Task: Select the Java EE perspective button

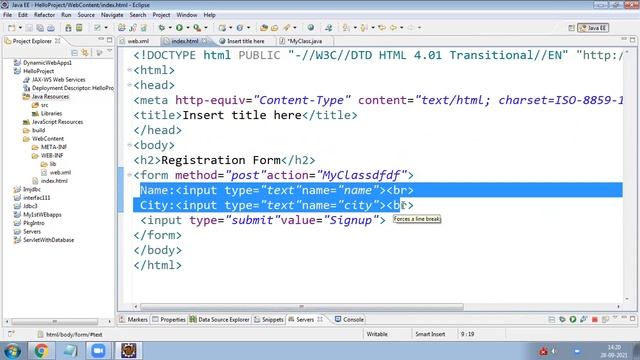Action: point(593,28)
